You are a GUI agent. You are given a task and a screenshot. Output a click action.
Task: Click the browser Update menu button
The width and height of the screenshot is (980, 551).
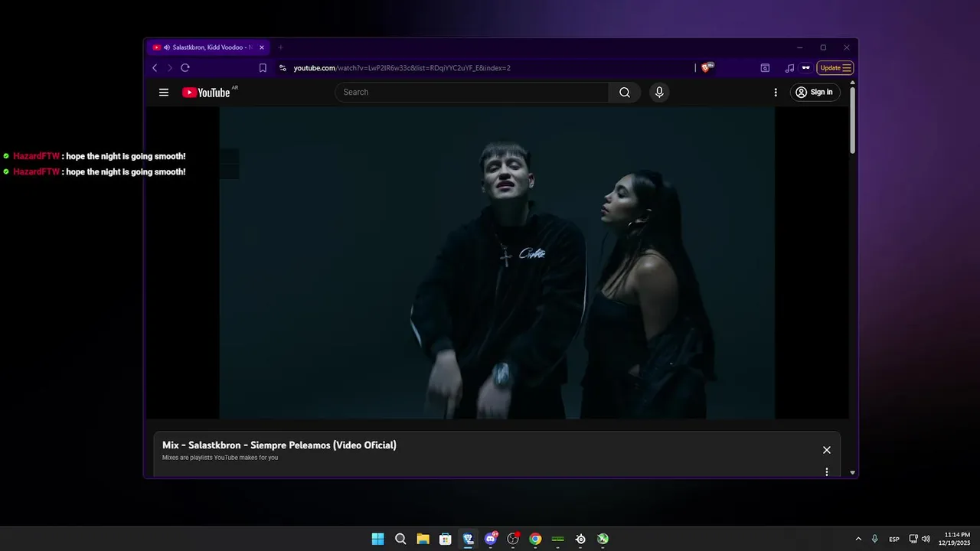click(x=835, y=68)
